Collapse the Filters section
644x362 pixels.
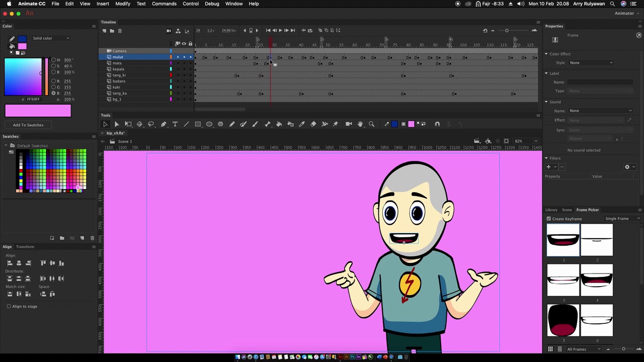coord(546,158)
